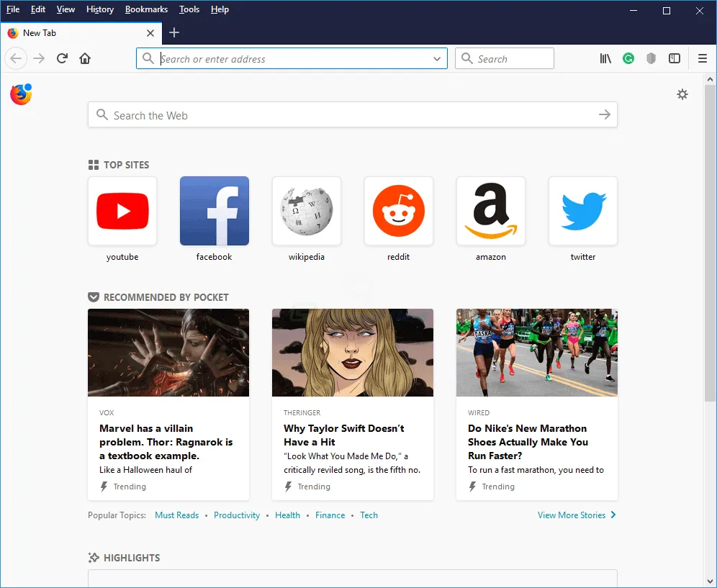Open the Edit menu
This screenshot has width=717, height=588.
(38, 9)
